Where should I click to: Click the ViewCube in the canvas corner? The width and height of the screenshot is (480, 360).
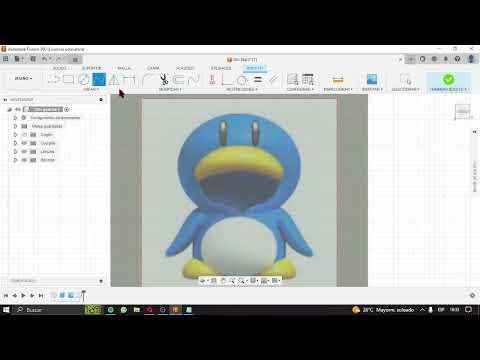[462, 111]
